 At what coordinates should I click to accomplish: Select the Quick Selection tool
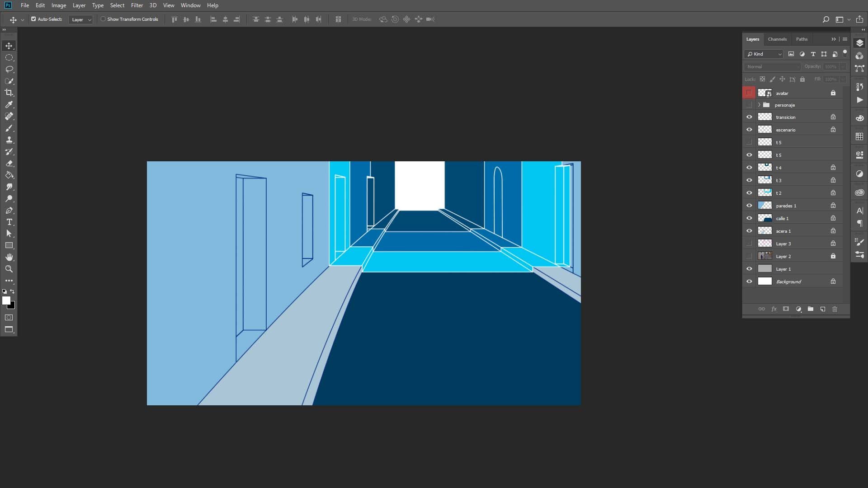coord(9,81)
